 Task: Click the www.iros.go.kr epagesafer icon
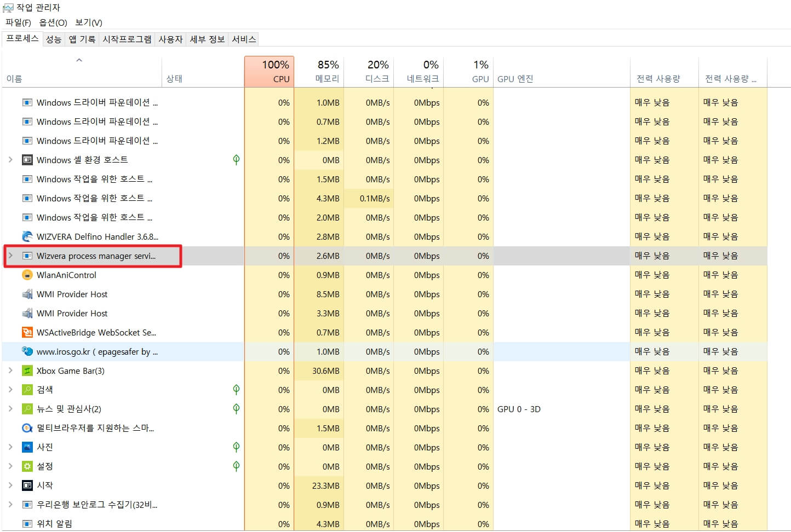pos(27,351)
